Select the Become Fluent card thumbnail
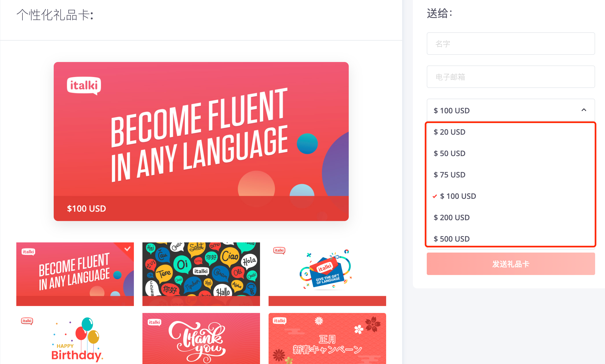The image size is (605, 364). point(75,274)
